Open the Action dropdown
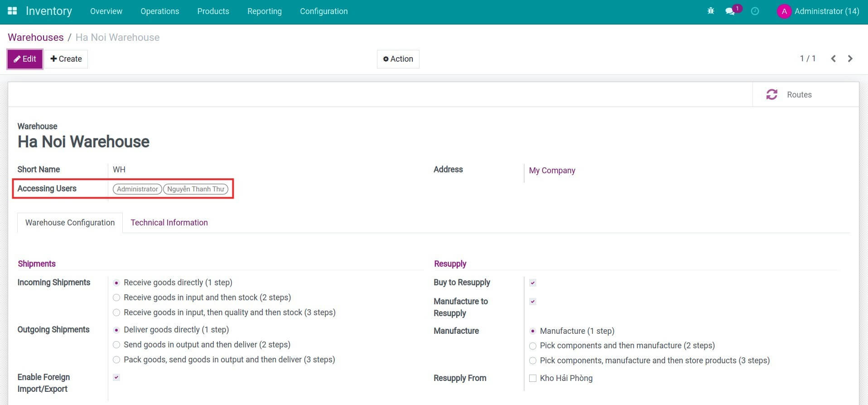 coord(398,59)
